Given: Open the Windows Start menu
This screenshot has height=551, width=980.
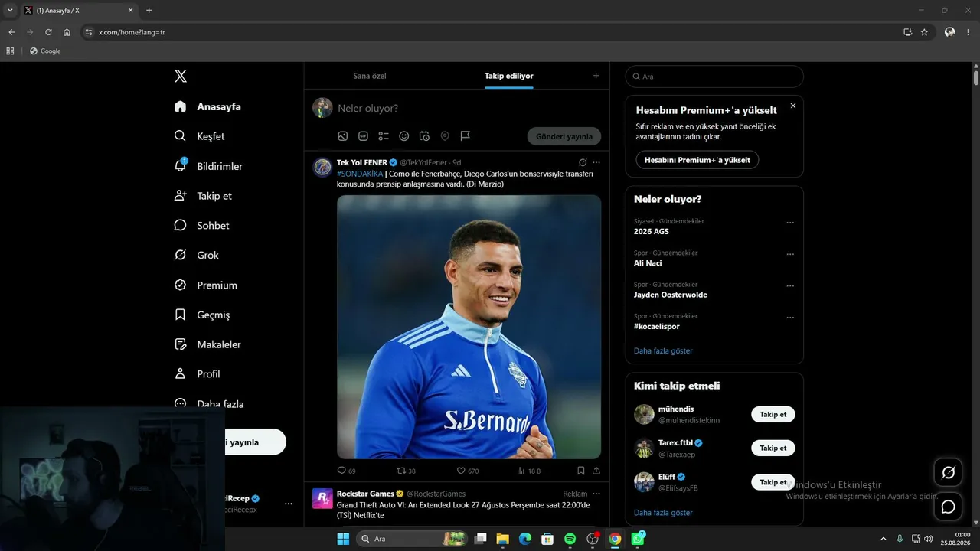Looking at the screenshot, I should (343, 539).
